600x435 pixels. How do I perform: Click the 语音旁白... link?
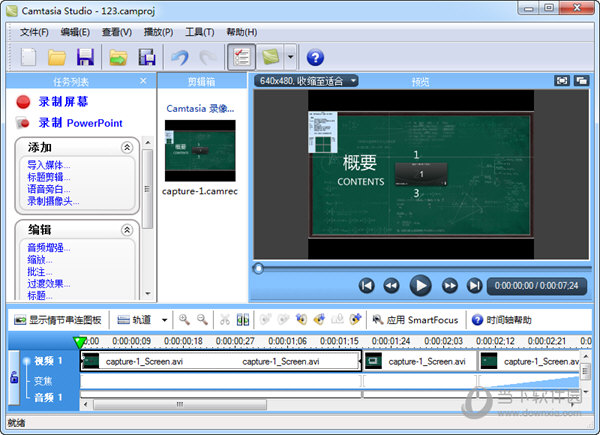[x=49, y=189]
